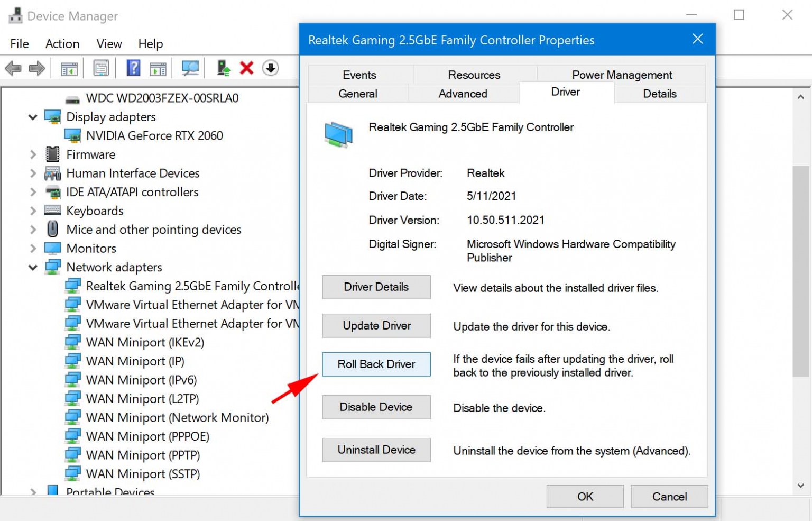Click the Roll Back Driver button
This screenshot has height=521, width=812.
click(376, 364)
